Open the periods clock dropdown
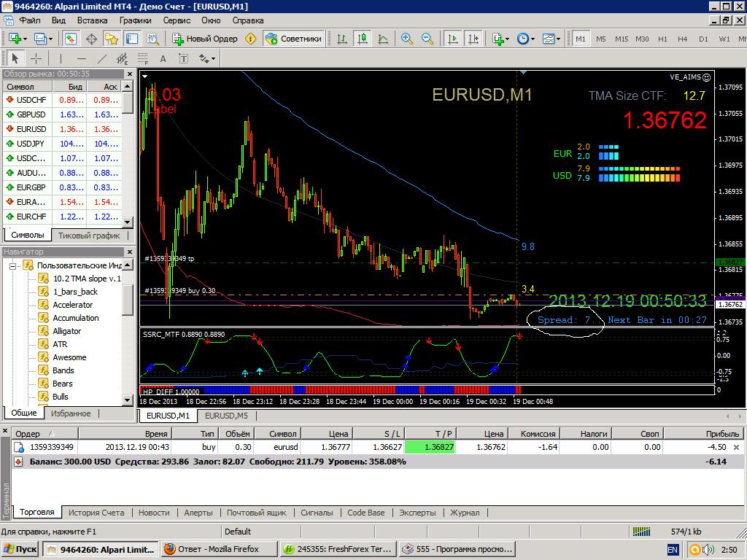747x560 pixels. tap(526, 39)
